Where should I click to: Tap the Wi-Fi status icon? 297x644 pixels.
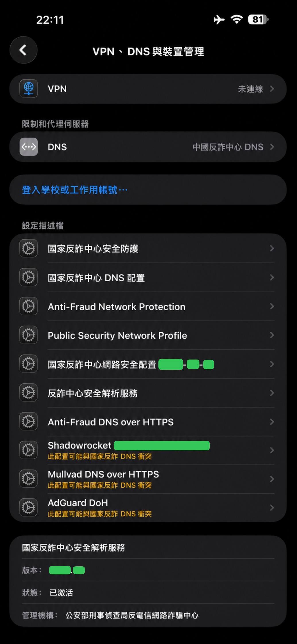(237, 19)
